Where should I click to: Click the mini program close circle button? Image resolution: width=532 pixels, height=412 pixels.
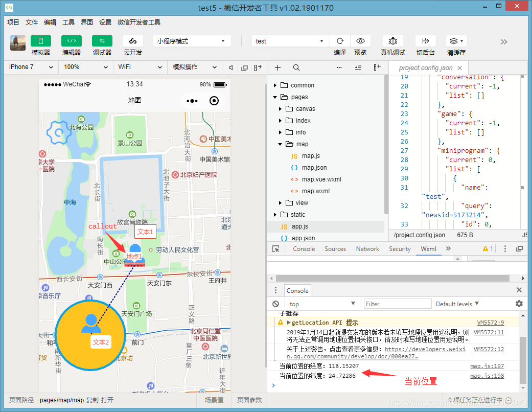click(214, 101)
